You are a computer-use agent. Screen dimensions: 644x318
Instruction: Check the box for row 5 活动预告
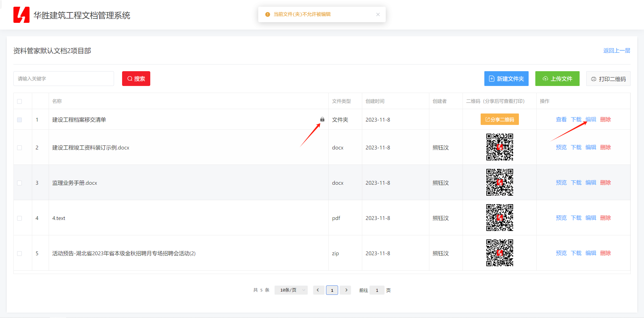(19, 254)
